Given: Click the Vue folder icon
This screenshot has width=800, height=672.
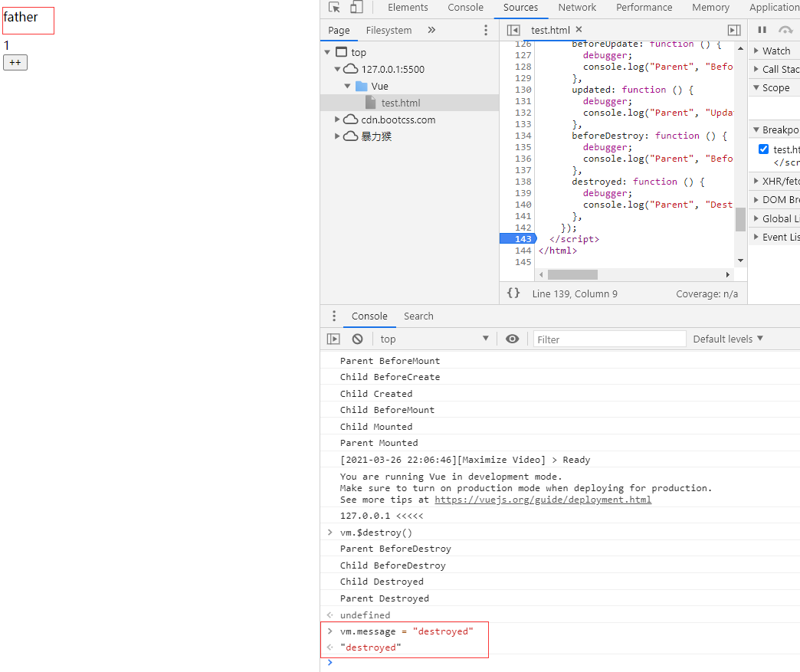Looking at the screenshot, I should click(x=361, y=86).
